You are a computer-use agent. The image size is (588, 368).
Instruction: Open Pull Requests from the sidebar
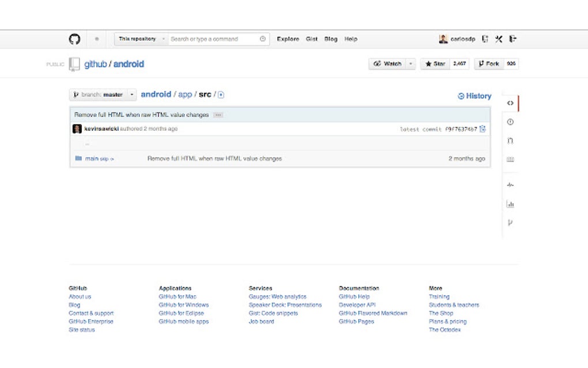(510, 140)
